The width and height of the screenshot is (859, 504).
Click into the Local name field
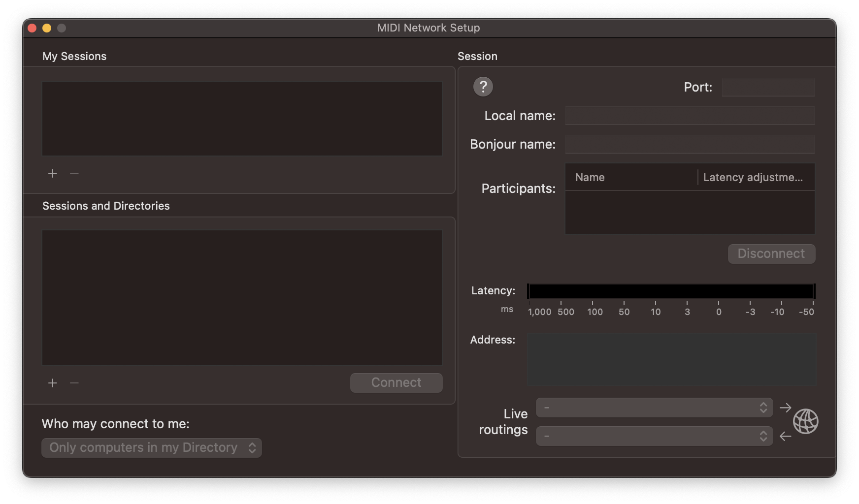690,116
